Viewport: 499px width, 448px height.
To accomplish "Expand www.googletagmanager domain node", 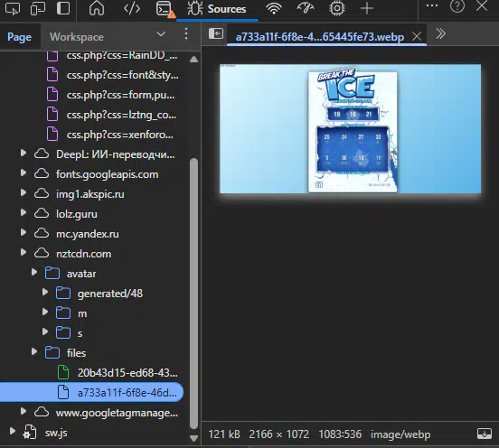I will pyautogui.click(x=24, y=411).
